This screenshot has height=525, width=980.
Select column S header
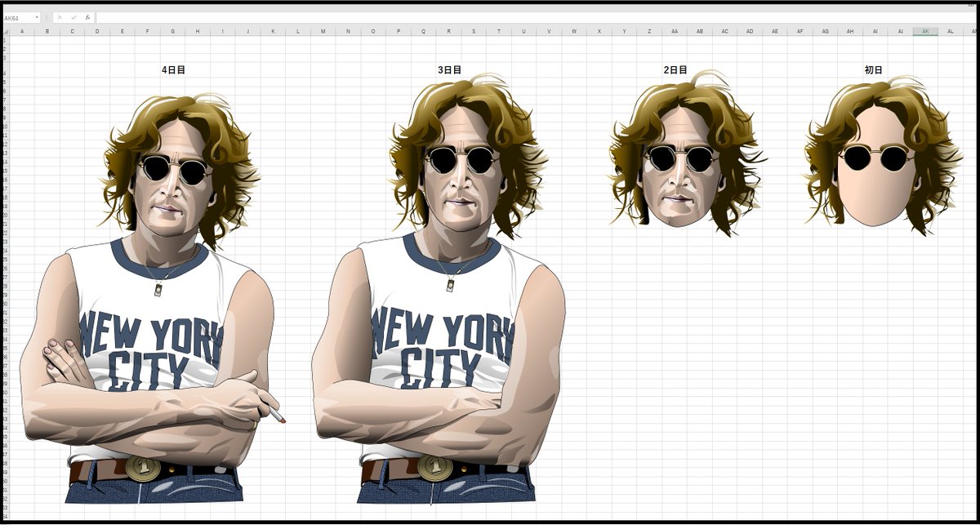[x=474, y=32]
